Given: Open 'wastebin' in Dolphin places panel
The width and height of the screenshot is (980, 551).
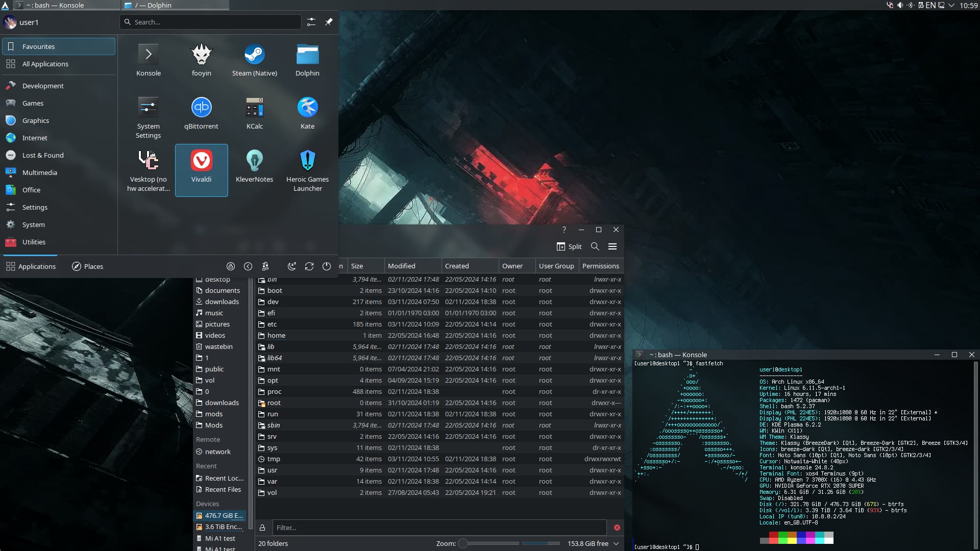Looking at the screenshot, I should (220, 346).
